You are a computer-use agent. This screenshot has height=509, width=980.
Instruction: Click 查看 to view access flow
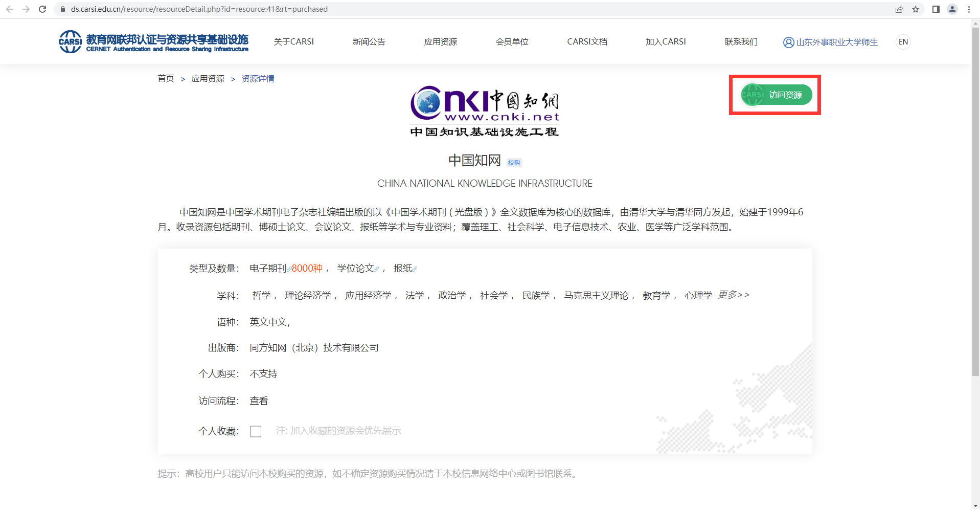(x=259, y=401)
